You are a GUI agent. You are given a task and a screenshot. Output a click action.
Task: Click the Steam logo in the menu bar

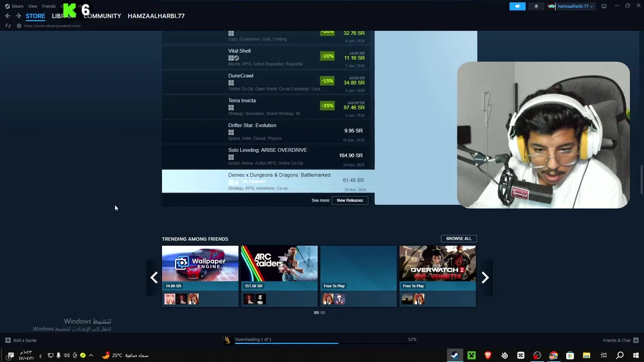point(7,6)
